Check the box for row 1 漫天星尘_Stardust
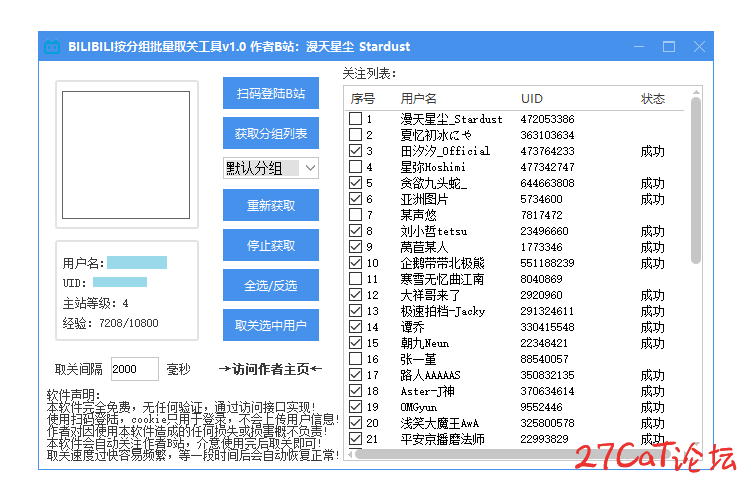752x498 pixels. coord(355,119)
